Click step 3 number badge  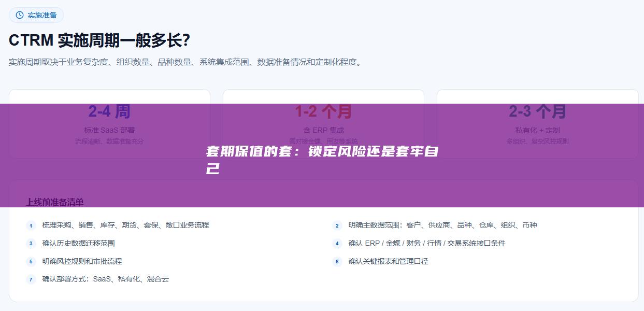click(x=31, y=243)
